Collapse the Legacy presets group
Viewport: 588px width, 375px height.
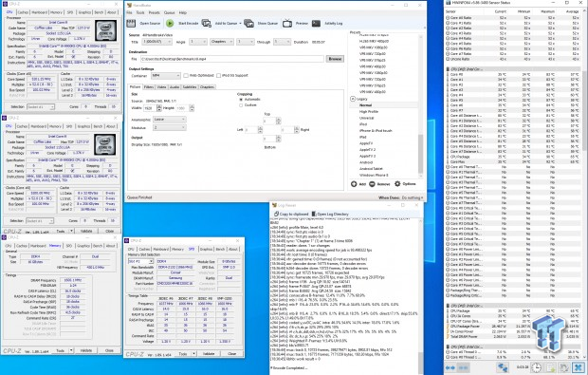353,99
